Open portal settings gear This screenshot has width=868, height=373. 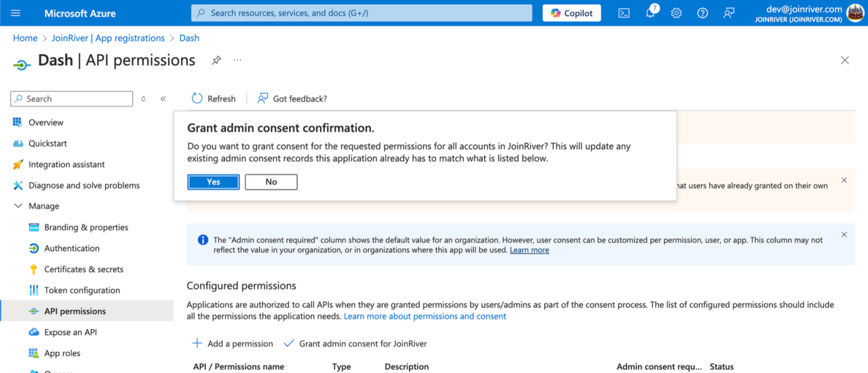tap(676, 13)
